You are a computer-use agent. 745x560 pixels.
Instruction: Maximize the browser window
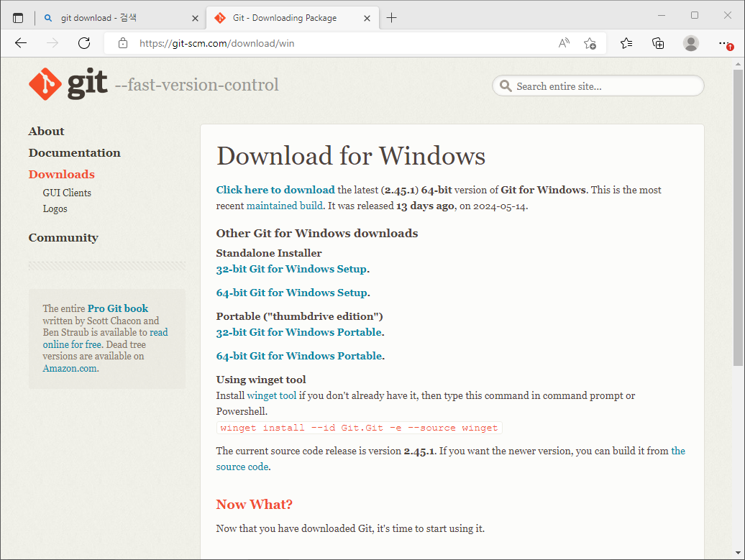pyautogui.click(x=695, y=16)
